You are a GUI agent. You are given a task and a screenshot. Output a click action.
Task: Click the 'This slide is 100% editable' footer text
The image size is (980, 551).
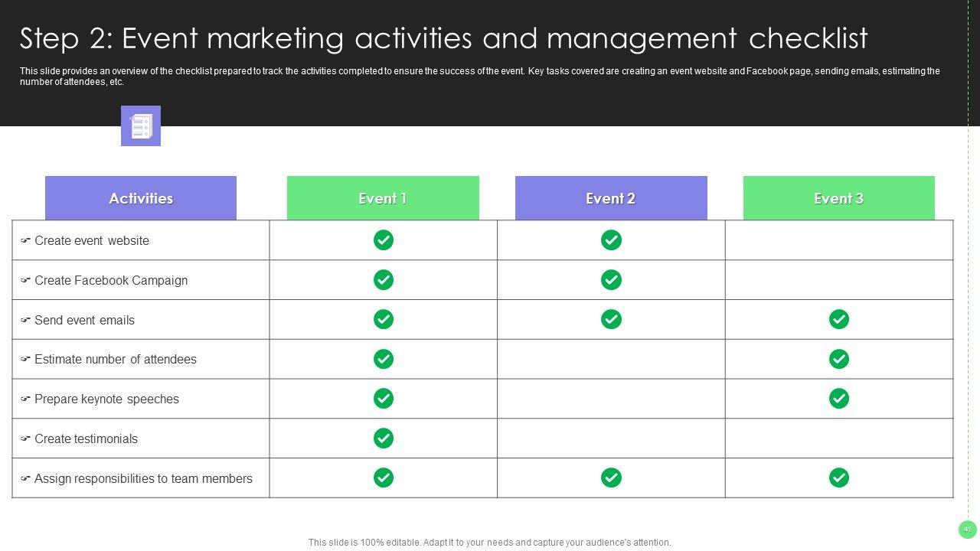(x=490, y=543)
